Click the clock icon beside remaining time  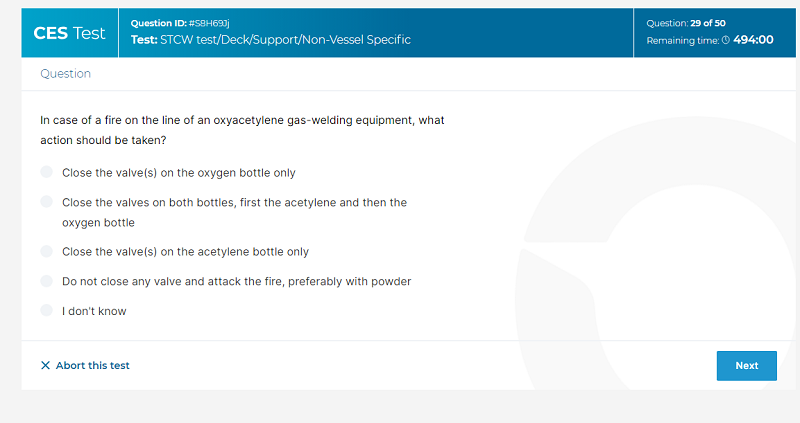coord(726,40)
